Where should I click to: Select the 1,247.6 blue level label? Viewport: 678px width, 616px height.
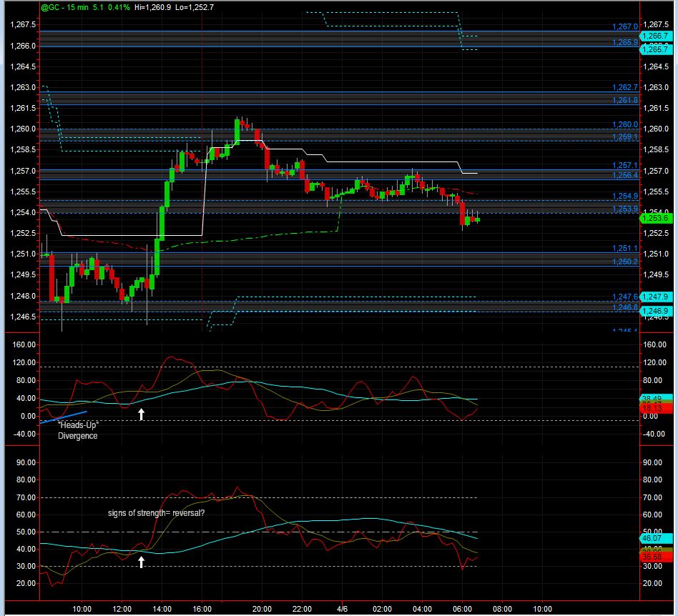tap(625, 297)
